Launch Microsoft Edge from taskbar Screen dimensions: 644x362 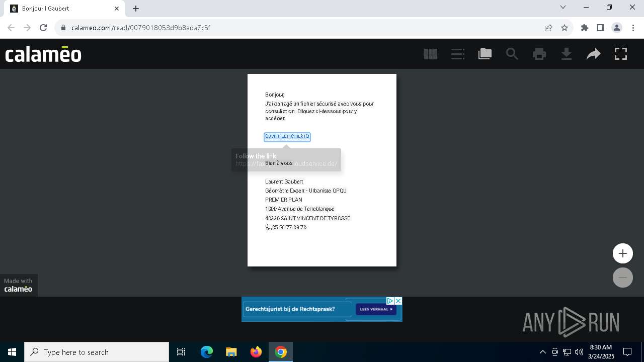pyautogui.click(x=207, y=352)
